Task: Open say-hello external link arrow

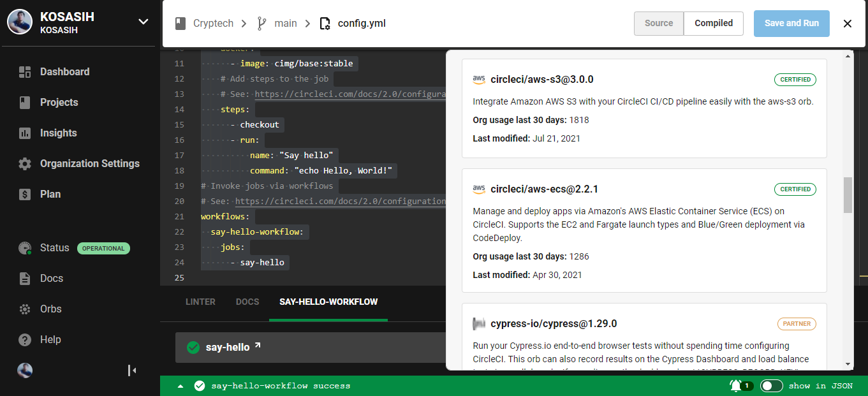Action: pos(258,346)
